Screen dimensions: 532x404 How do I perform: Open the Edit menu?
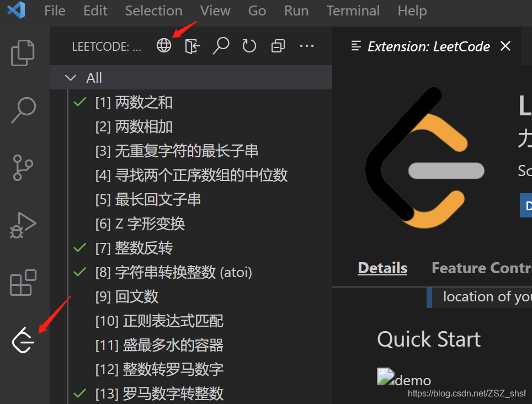[95, 10]
